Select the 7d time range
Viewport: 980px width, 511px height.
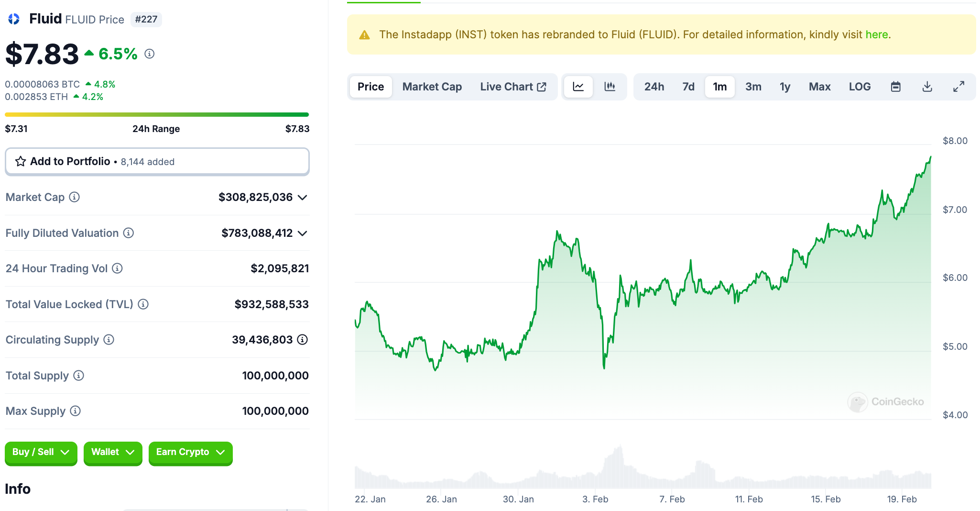(x=688, y=87)
